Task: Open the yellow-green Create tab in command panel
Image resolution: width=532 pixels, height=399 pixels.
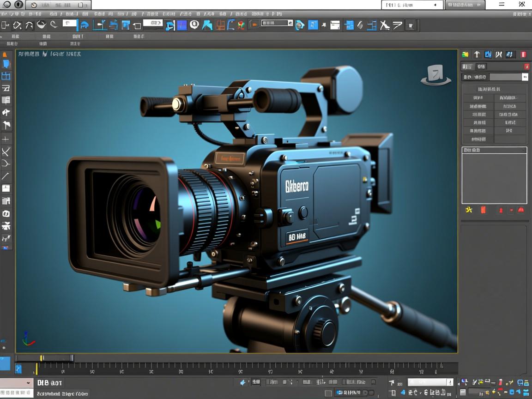Action: 465,54
